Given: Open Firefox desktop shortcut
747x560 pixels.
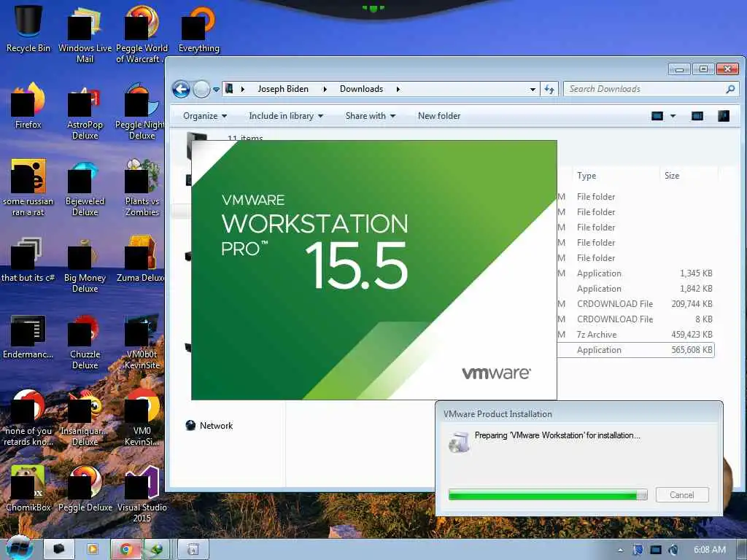Looking at the screenshot, I should (x=28, y=106).
